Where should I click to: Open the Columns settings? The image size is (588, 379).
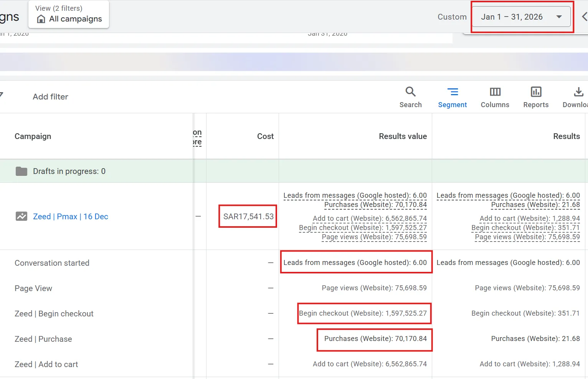click(x=495, y=98)
